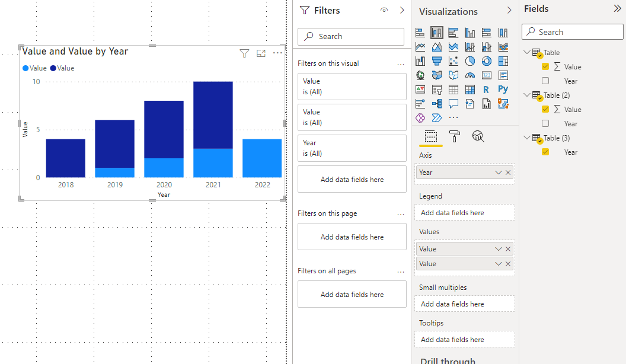Pick the R script visual icon
The height and width of the screenshot is (364, 626).
pyautogui.click(x=486, y=90)
